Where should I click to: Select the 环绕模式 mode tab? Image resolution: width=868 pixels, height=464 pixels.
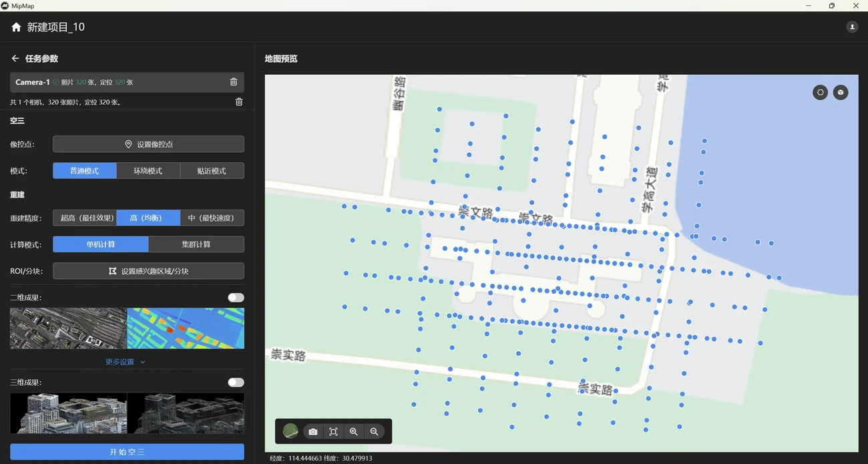[148, 171]
